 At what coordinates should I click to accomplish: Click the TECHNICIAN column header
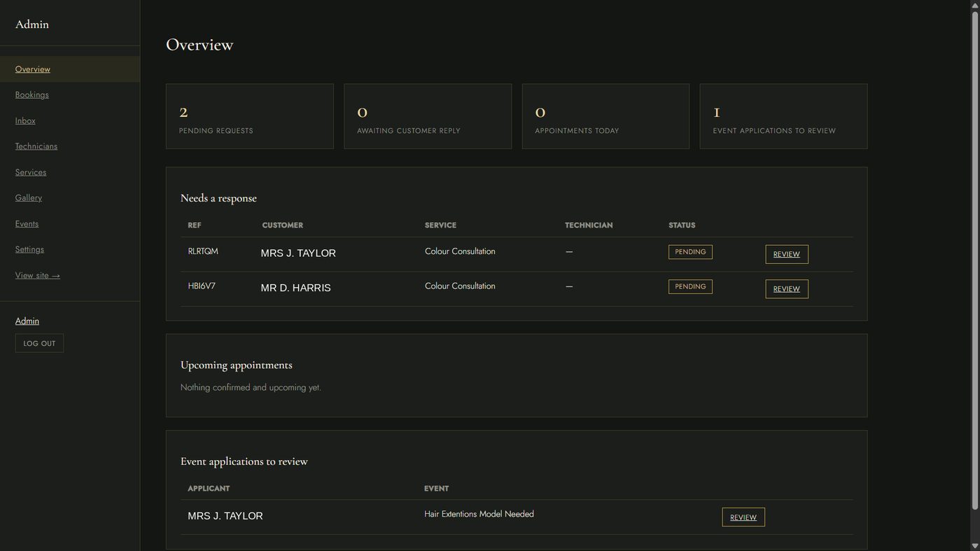589,225
